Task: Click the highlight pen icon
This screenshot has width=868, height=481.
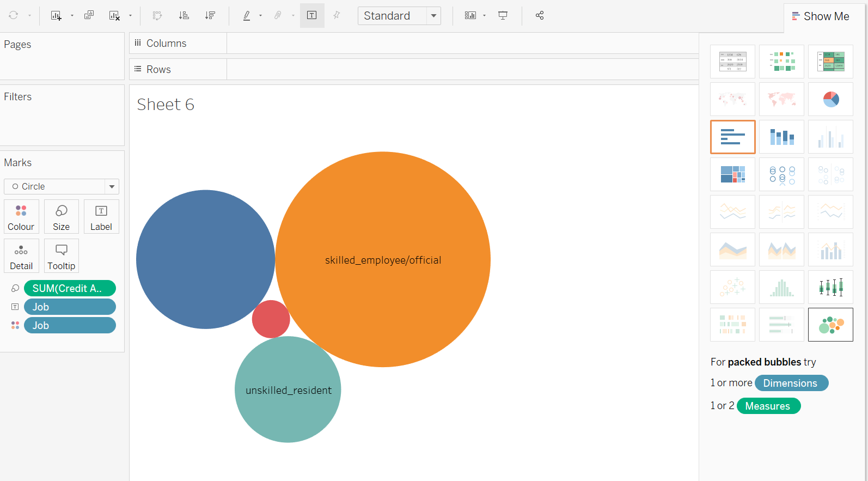Action: pyautogui.click(x=247, y=15)
